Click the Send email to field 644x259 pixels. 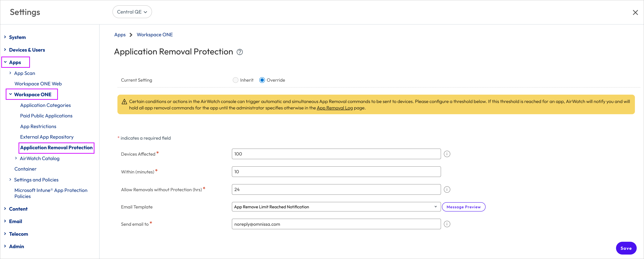pyautogui.click(x=336, y=224)
